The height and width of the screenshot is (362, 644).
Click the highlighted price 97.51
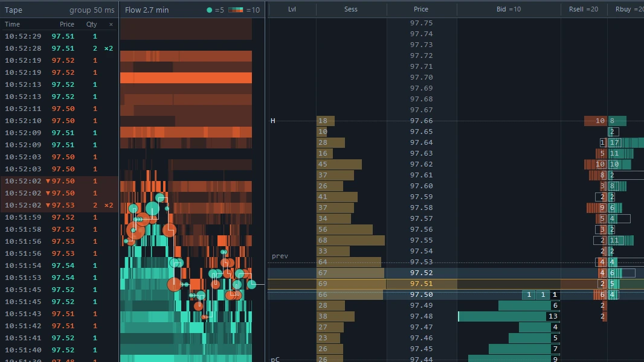[x=421, y=284]
